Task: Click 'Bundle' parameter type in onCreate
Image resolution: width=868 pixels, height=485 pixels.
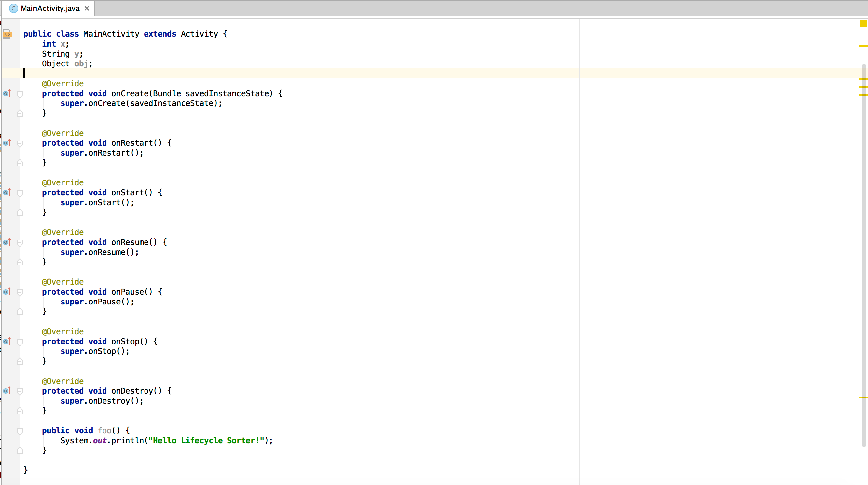Action: 167,93
